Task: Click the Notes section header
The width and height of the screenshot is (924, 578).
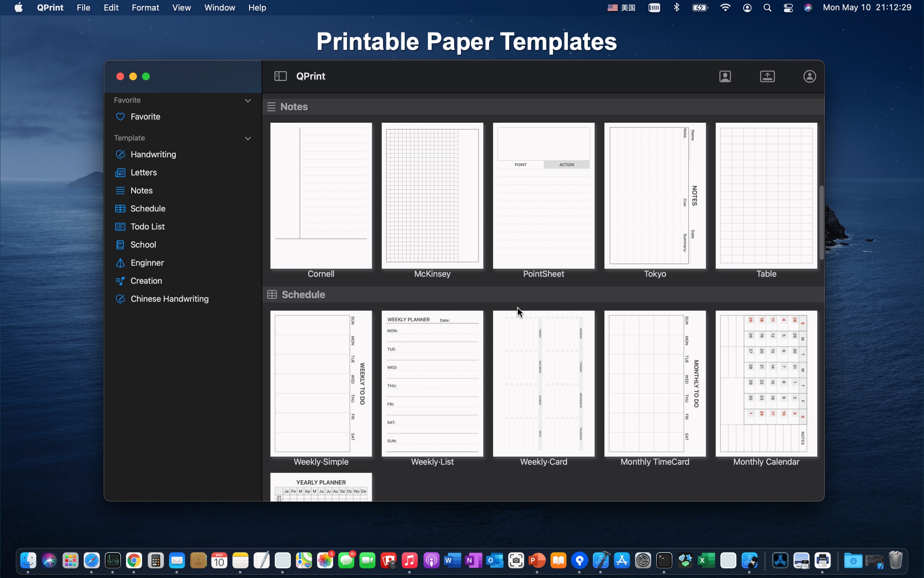Action: (543, 107)
